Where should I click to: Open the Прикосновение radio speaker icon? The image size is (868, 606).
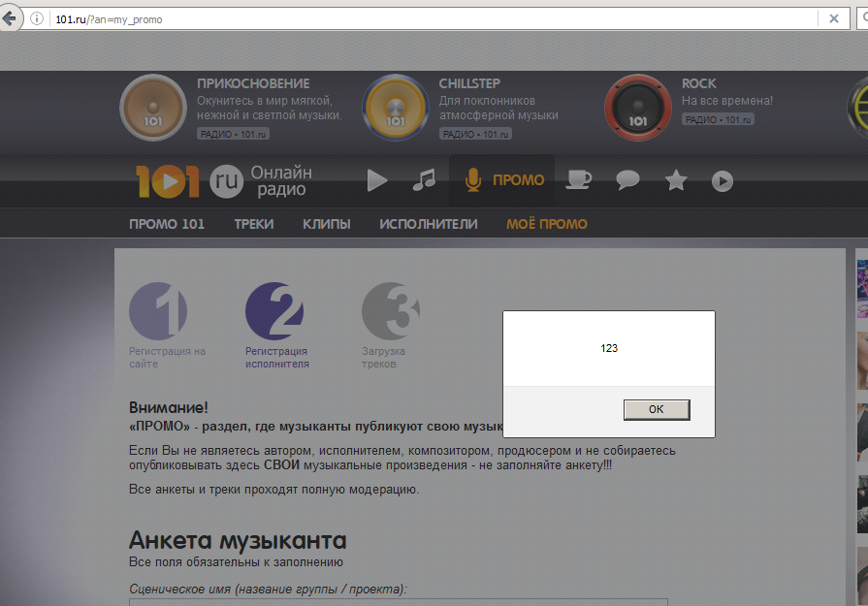click(x=153, y=108)
